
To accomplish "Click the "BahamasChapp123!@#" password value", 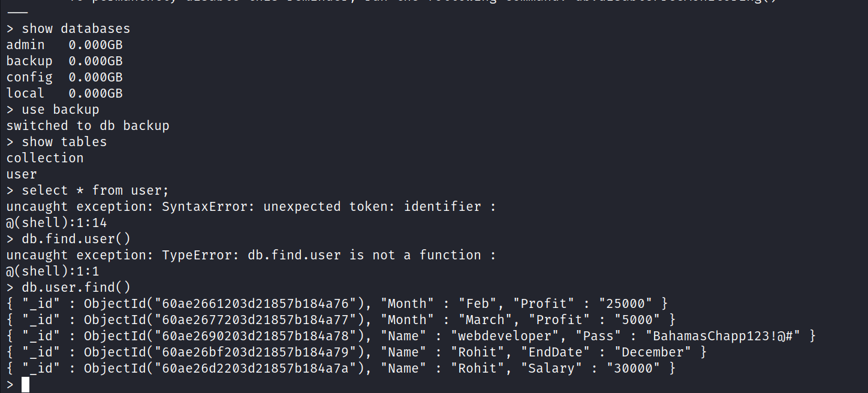I will click(x=723, y=336).
